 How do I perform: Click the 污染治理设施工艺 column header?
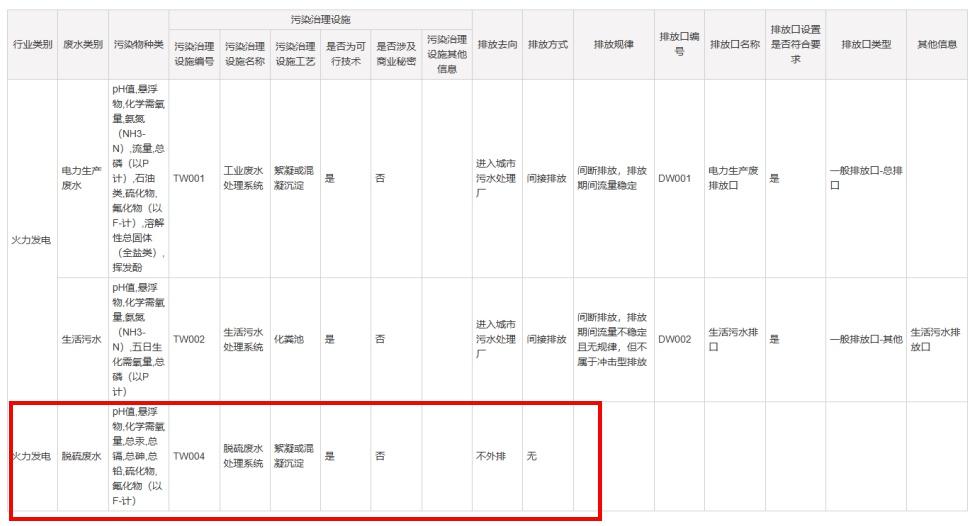click(x=295, y=54)
